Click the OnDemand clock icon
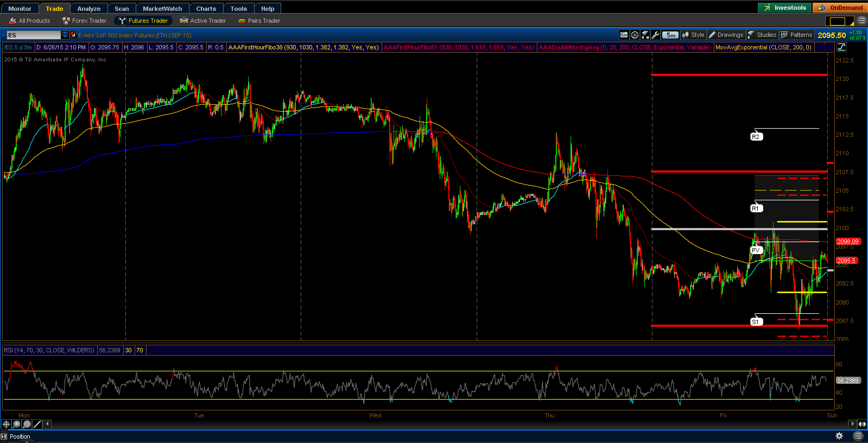Screen dimensions: 868x443 822,8
